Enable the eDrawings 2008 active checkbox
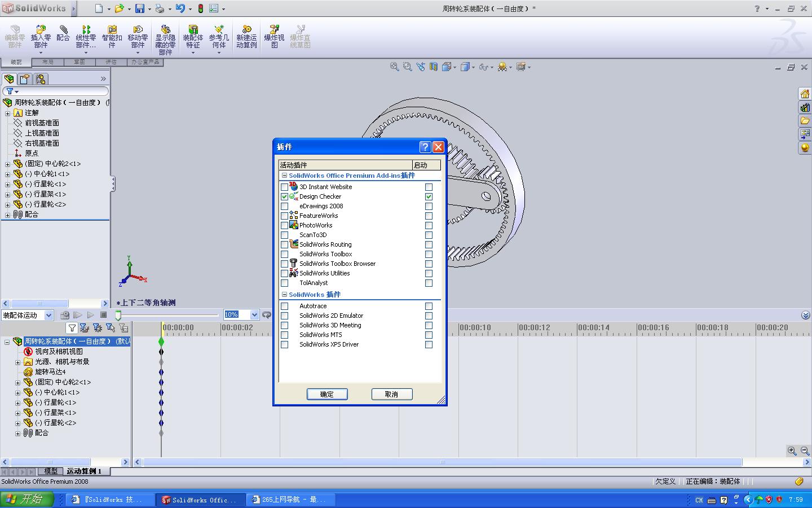 point(284,206)
